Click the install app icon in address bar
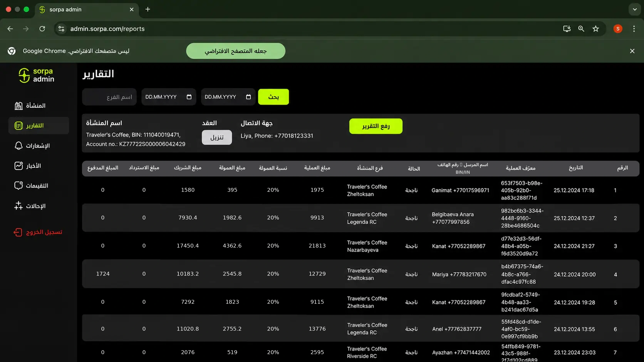 (x=567, y=29)
